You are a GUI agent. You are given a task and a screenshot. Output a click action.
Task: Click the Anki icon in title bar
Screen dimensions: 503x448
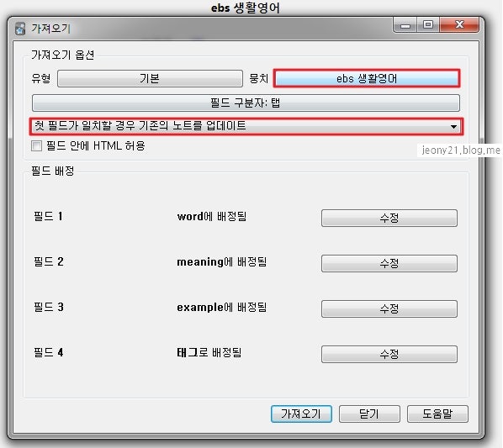click(20, 29)
